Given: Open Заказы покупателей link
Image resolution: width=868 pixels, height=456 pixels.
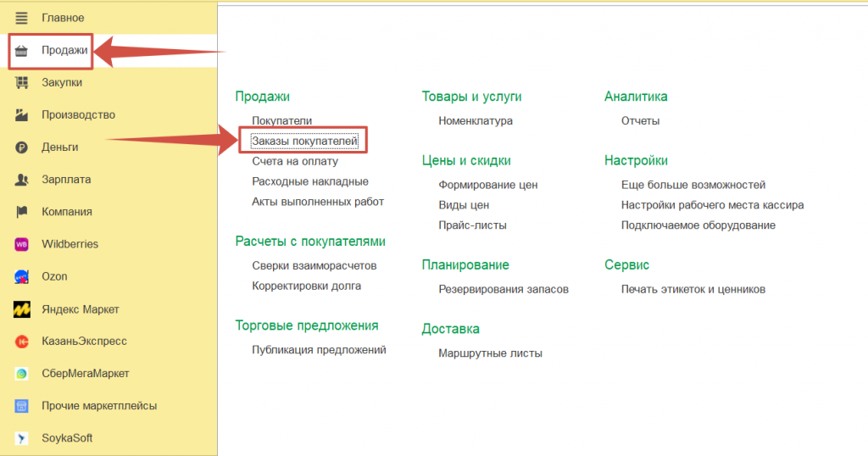Looking at the screenshot, I should (304, 141).
